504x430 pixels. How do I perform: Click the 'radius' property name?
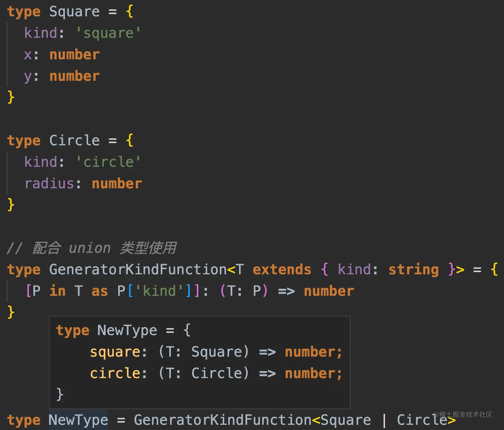point(49,183)
